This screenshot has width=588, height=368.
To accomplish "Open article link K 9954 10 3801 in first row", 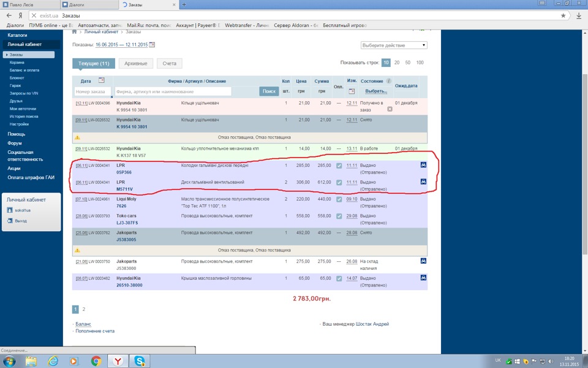I will 132,110.
